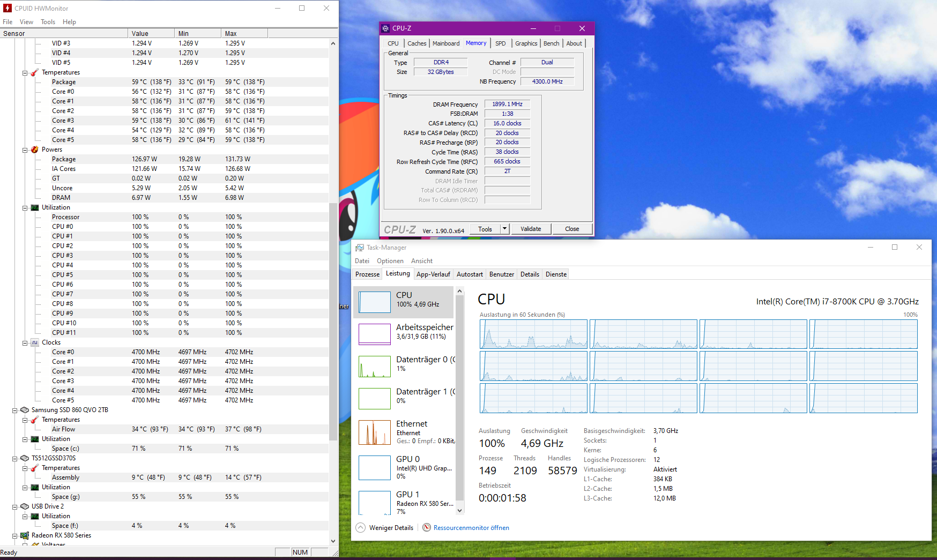Click the CPU-Z title bar chip icon
937x560 pixels.
(x=385, y=28)
